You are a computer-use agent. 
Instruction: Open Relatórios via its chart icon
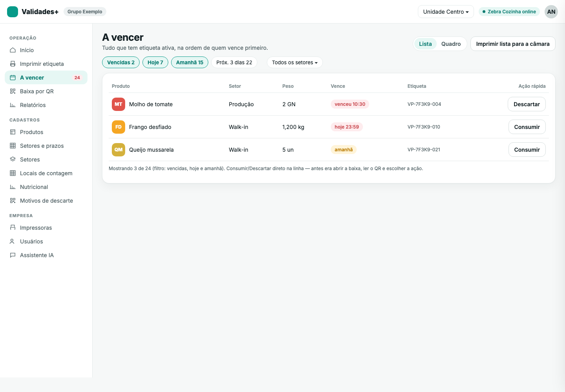[x=13, y=105]
